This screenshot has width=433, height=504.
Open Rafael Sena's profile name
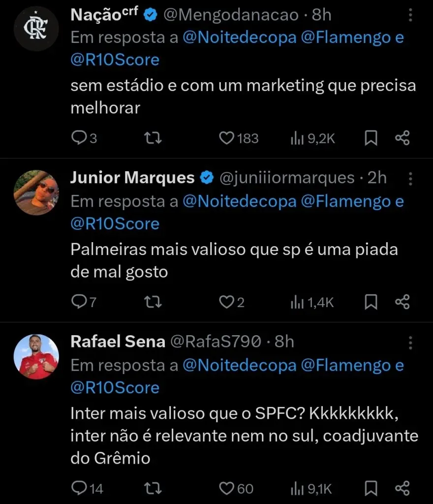coord(118,342)
